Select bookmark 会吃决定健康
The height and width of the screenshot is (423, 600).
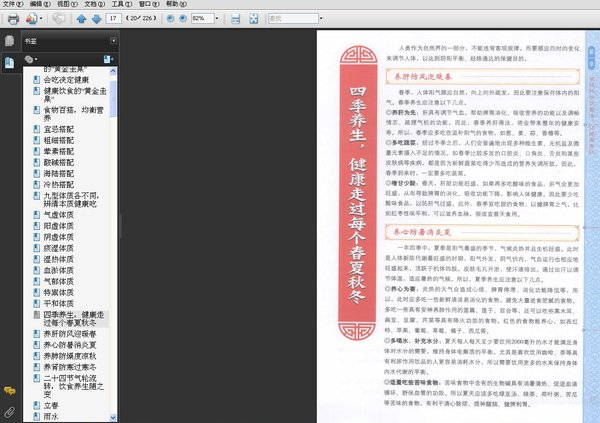tap(66, 80)
